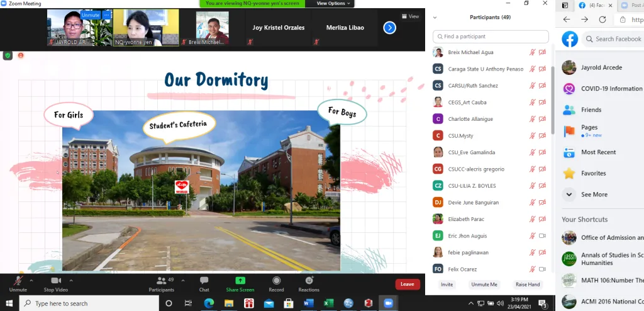Click the Invite button
This screenshot has width=644, height=311.
click(x=447, y=285)
